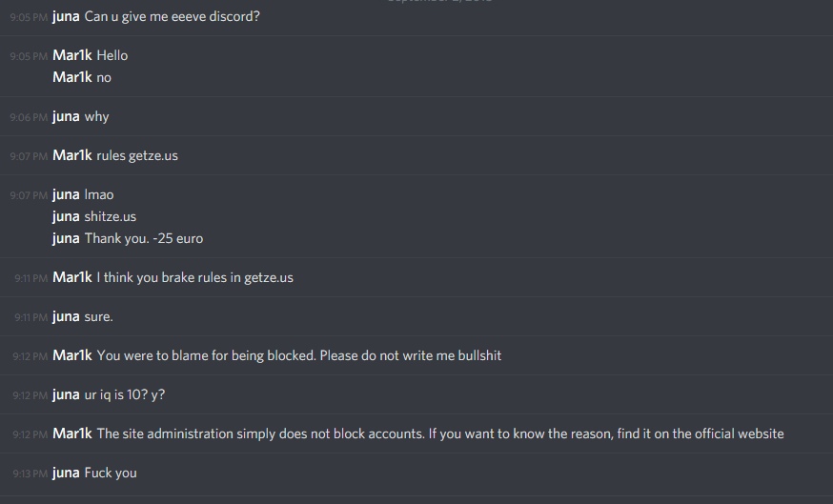Image resolution: width=833 pixels, height=504 pixels.
Task: Click the "Can u give me eeeve discord?" text
Action: 172,16
